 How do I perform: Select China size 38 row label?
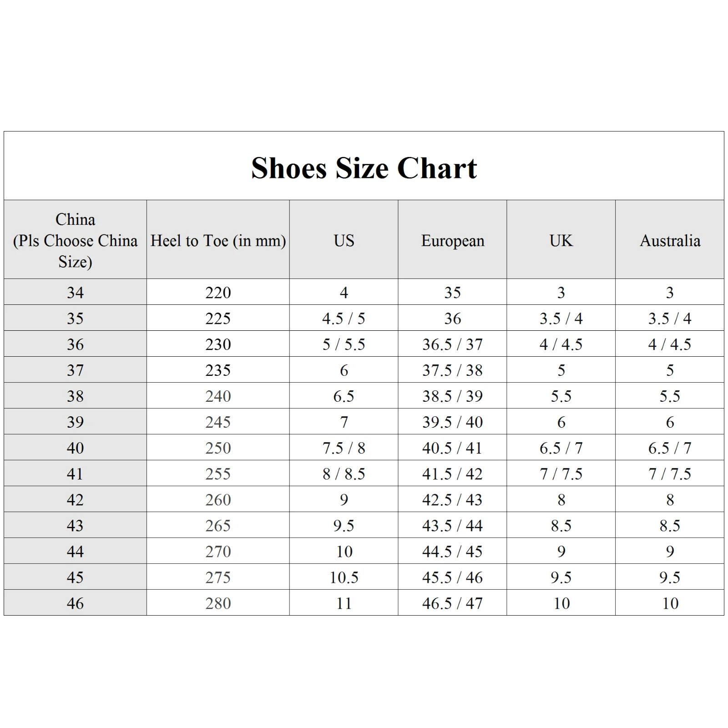(x=75, y=396)
